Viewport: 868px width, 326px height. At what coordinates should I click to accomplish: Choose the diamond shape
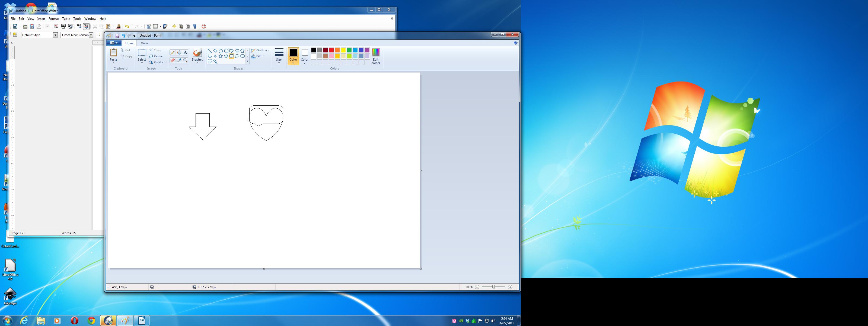point(215,51)
